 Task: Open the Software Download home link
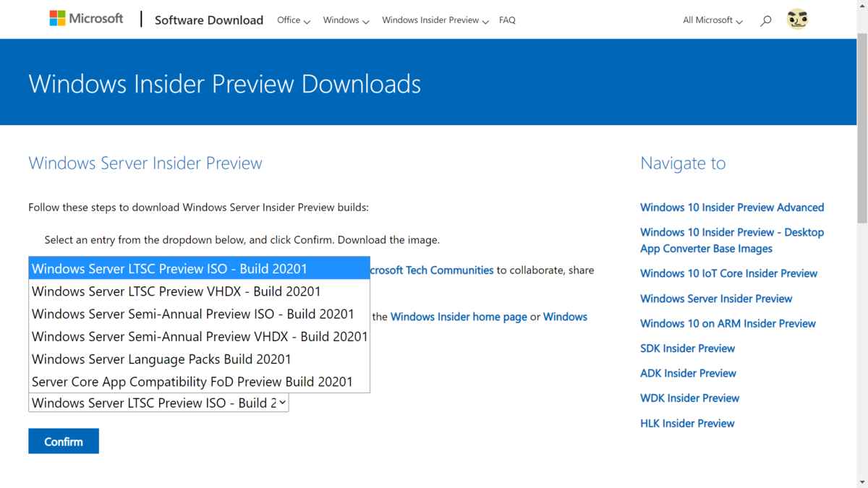click(x=209, y=20)
